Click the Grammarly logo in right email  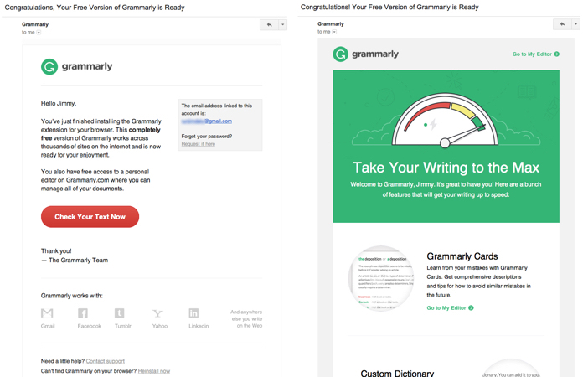365,54
